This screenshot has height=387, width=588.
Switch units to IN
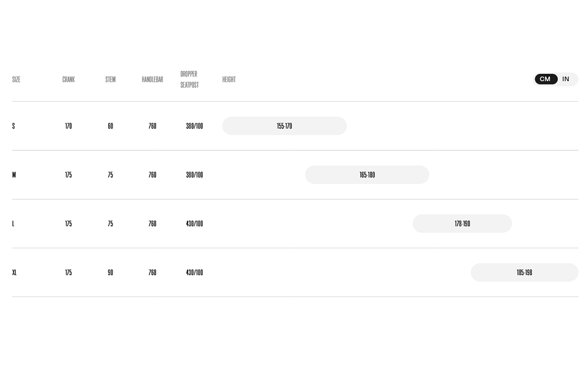click(566, 79)
